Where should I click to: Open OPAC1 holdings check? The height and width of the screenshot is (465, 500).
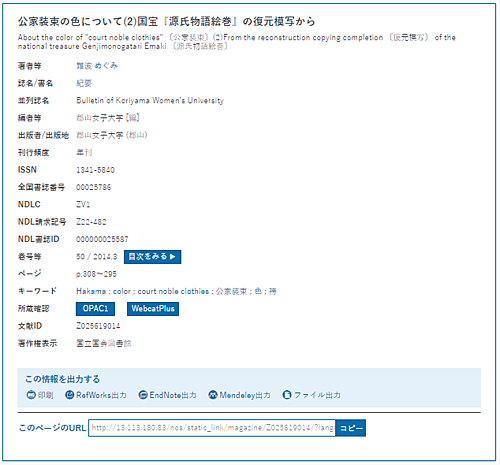tap(95, 309)
